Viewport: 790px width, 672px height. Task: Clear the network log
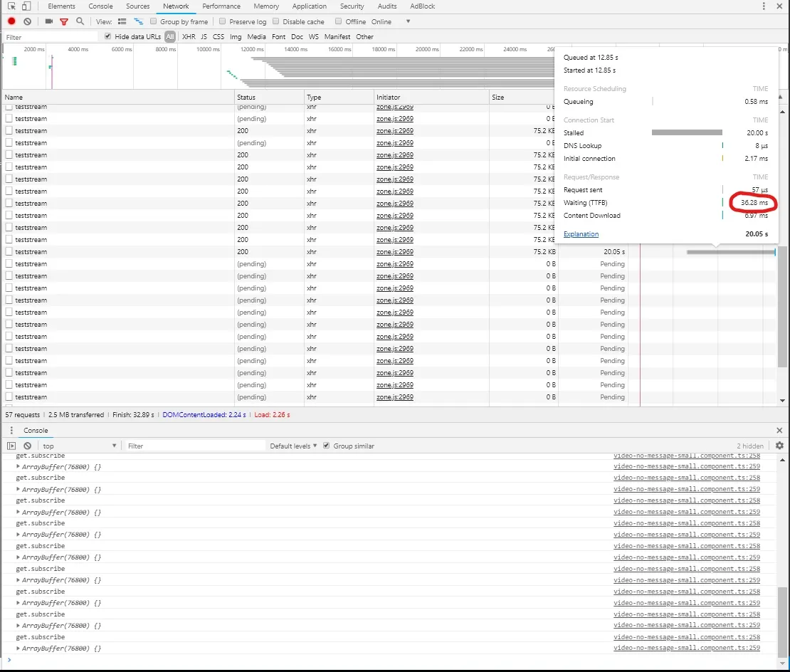point(28,21)
